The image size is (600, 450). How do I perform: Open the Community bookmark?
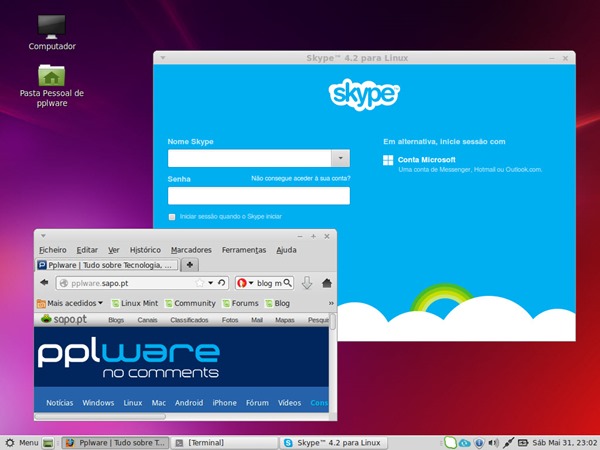point(190,303)
